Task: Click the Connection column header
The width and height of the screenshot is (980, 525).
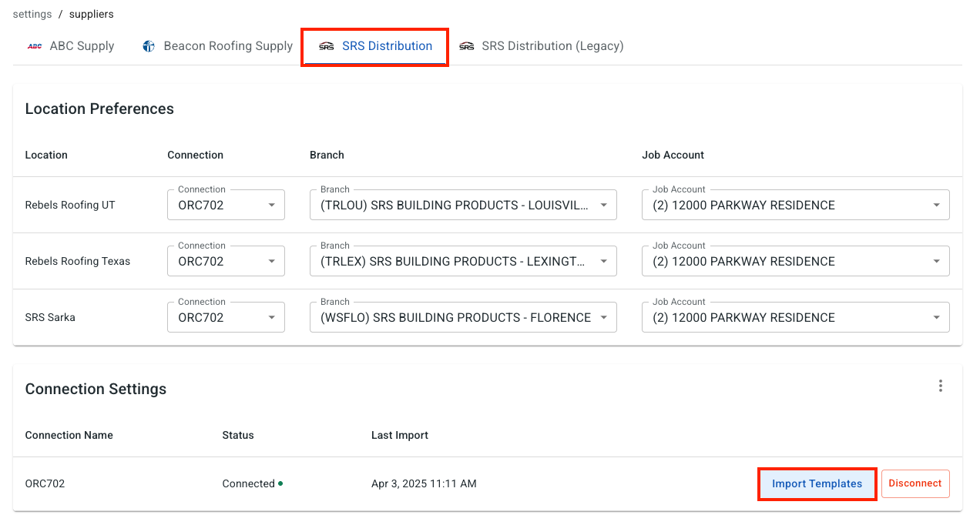Action: pos(195,155)
